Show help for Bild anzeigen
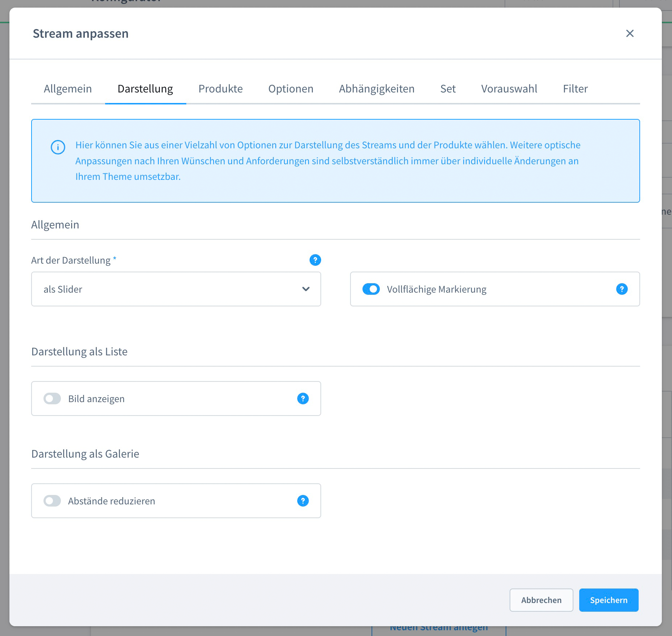The image size is (672, 636). point(303,398)
